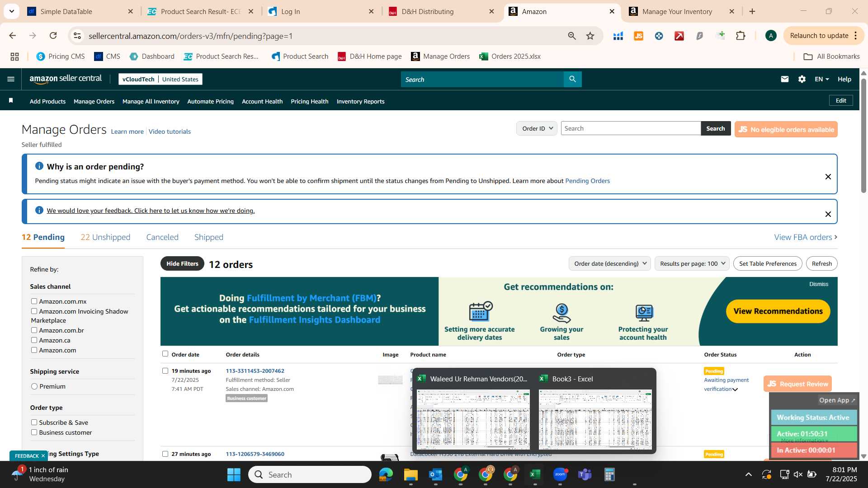
Task: Open the settings gear icon
Action: click(802, 79)
